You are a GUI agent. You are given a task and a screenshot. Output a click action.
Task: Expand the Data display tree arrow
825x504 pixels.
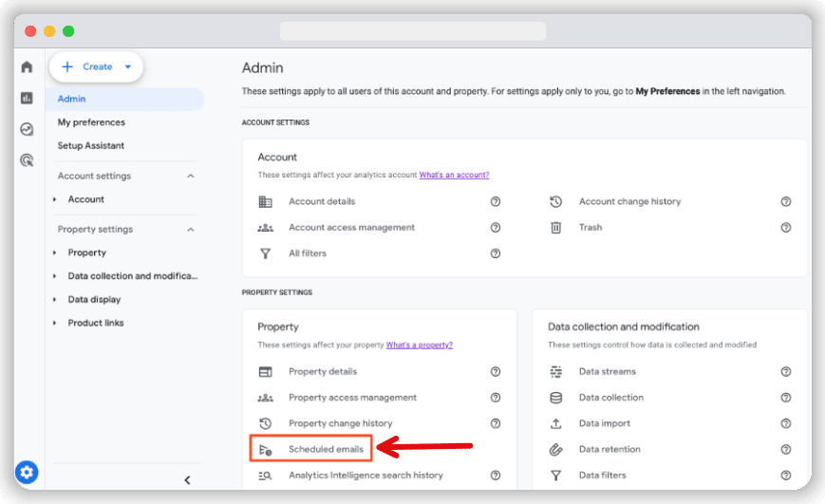pos(55,300)
